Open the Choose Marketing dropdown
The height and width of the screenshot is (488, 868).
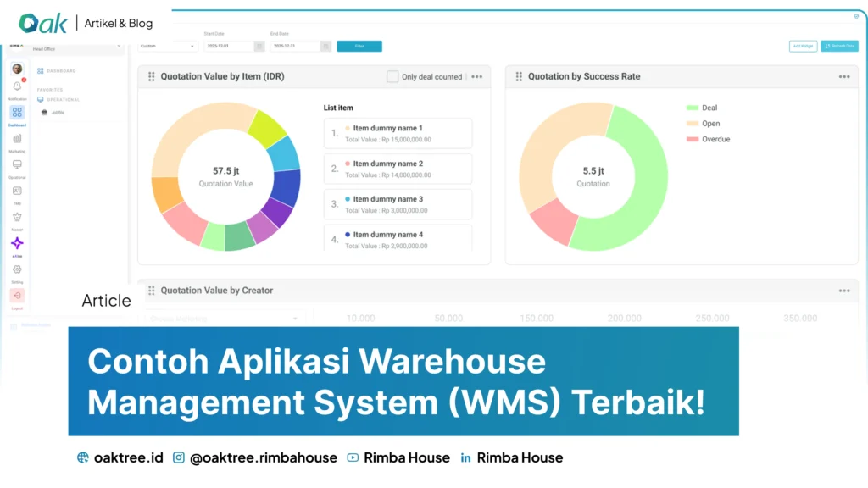(224, 319)
